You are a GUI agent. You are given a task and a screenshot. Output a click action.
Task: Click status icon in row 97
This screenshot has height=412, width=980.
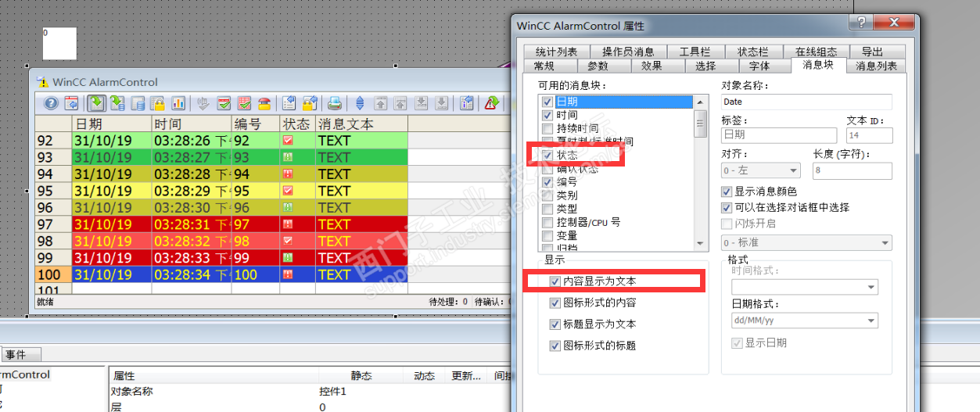pyautogui.click(x=288, y=224)
